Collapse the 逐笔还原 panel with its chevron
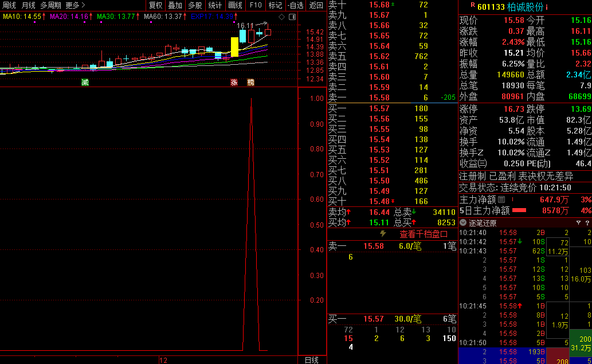The height and width of the screenshot is (364, 592). [x=464, y=223]
